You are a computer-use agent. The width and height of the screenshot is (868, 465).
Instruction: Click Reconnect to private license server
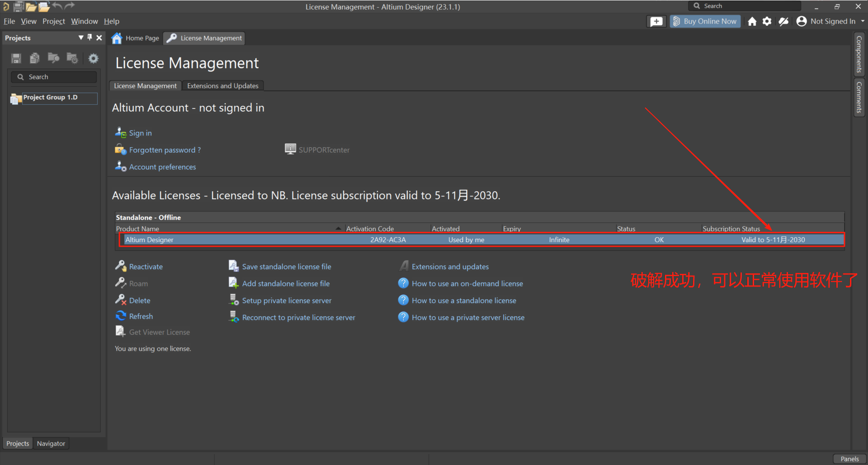point(299,317)
